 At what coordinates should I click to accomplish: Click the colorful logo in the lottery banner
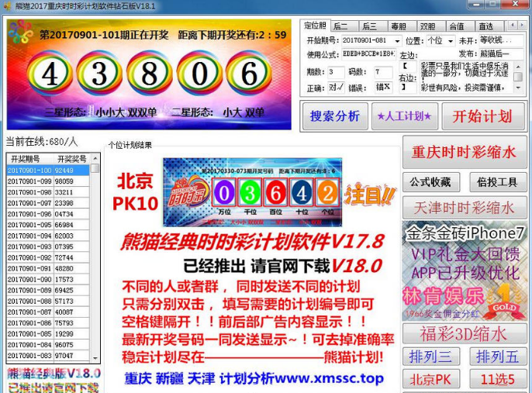pos(20,32)
